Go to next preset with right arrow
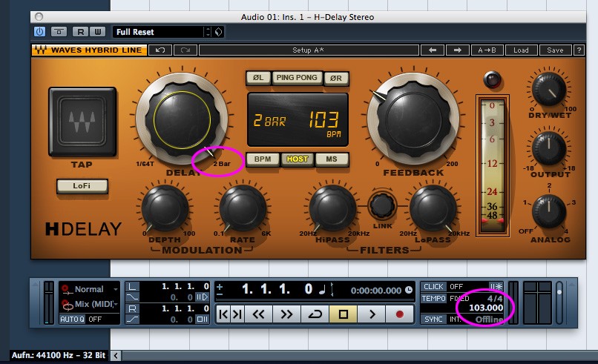Image resolution: width=598 pixels, height=364 pixels. pos(457,50)
